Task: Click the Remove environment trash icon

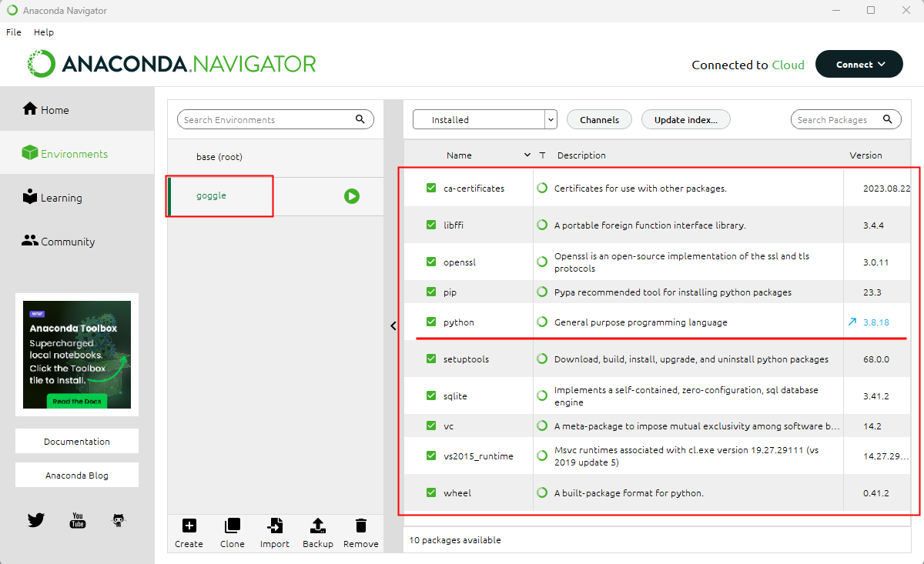Action: point(361,526)
